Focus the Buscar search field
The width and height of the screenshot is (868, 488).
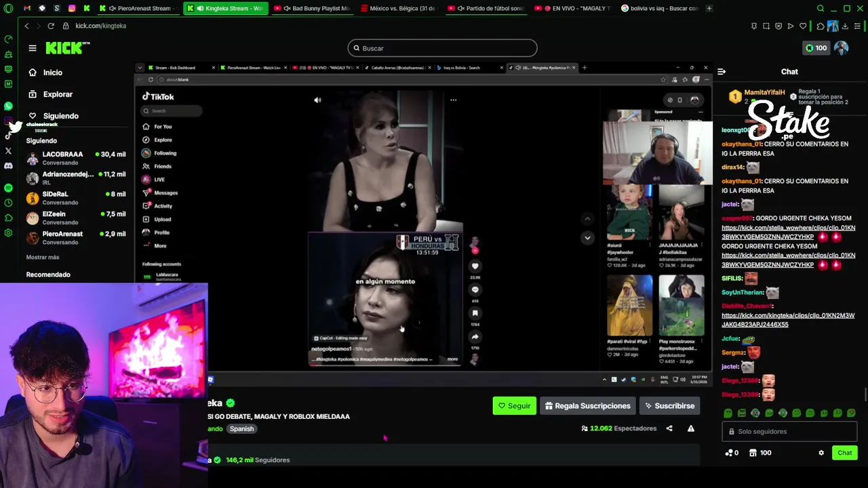pyautogui.click(x=442, y=48)
